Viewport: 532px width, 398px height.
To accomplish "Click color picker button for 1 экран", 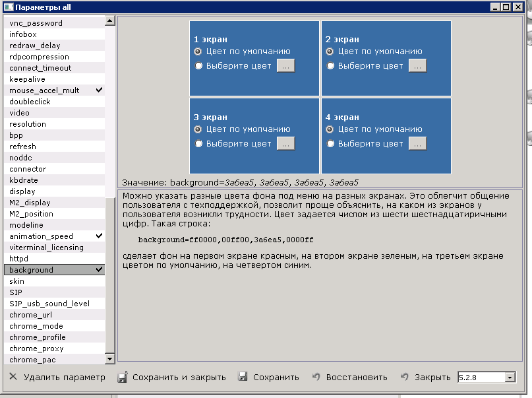I will click(285, 66).
